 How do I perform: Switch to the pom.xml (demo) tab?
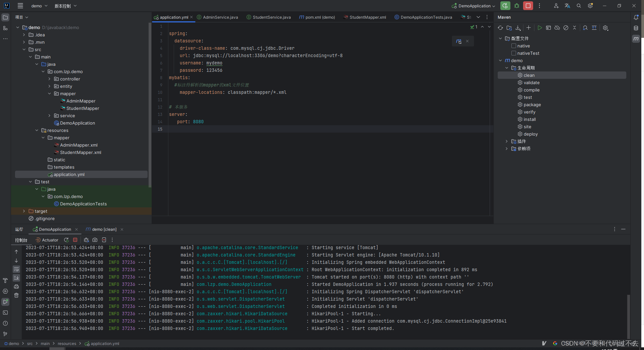tap(317, 17)
